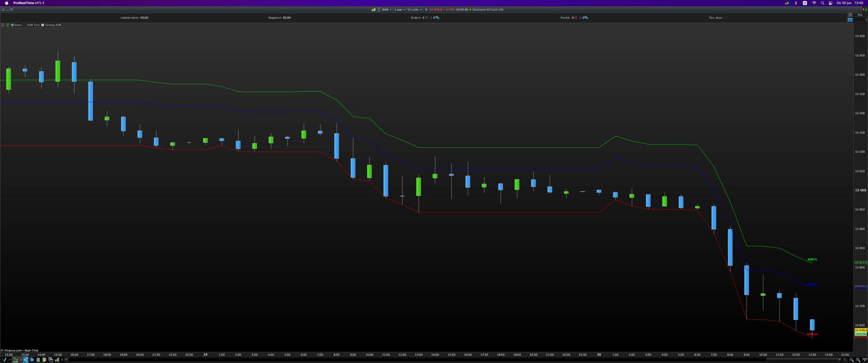Click the red ADRLow line label
This screenshot has height=363, width=868.
pos(812,334)
